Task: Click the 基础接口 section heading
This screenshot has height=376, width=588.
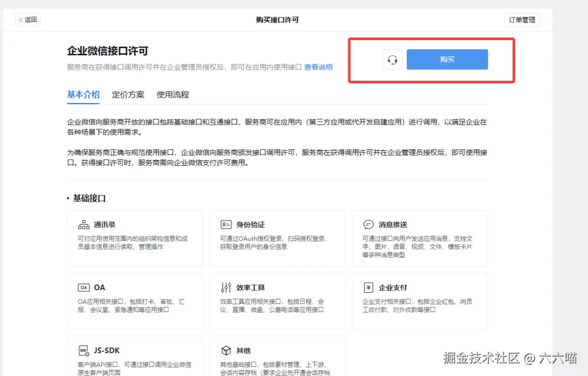Action: [89, 198]
